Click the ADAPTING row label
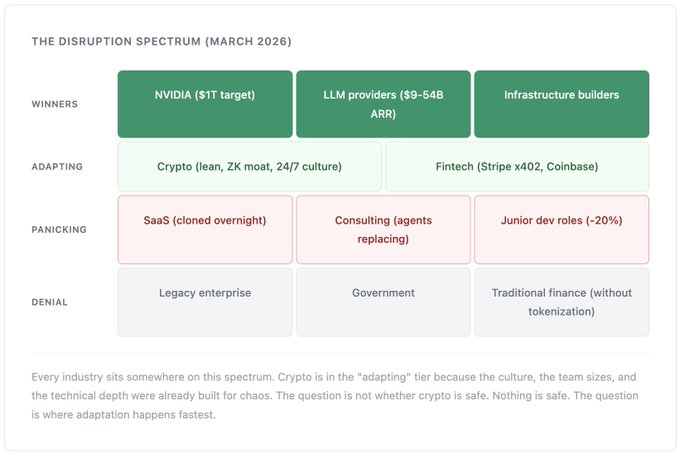Screen dimensions: 680x454 pos(58,167)
